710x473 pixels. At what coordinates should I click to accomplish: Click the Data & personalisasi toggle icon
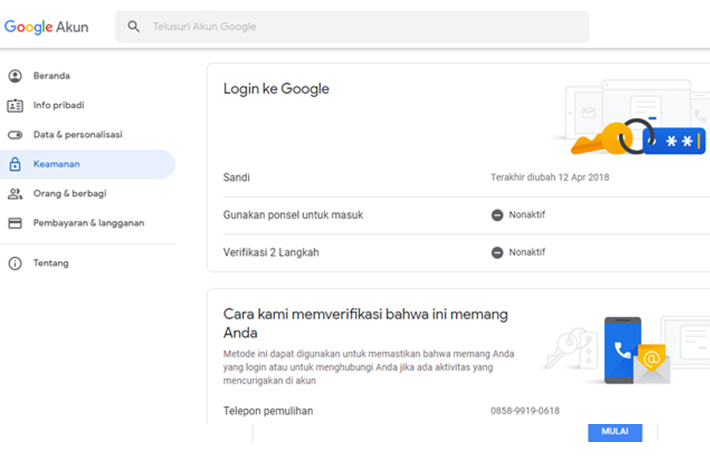click(15, 135)
